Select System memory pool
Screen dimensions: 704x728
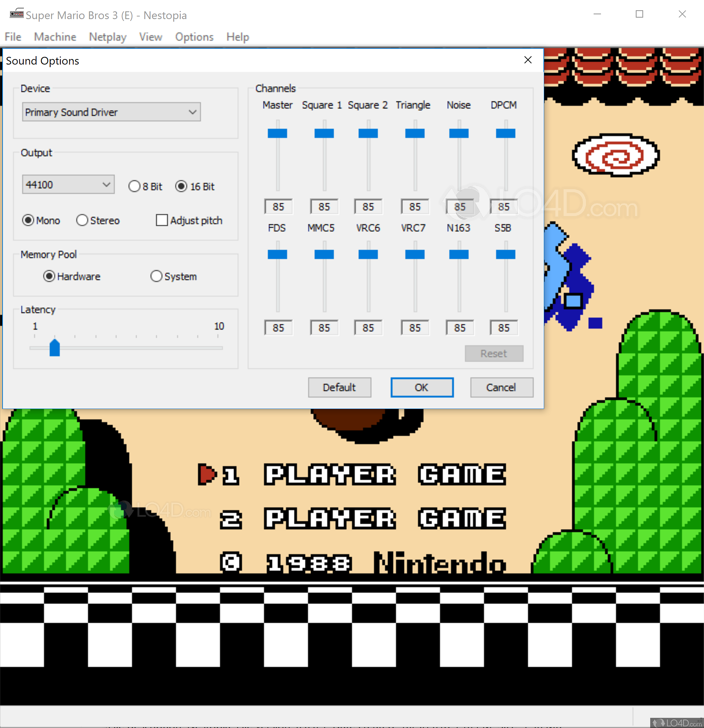point(173,276)
